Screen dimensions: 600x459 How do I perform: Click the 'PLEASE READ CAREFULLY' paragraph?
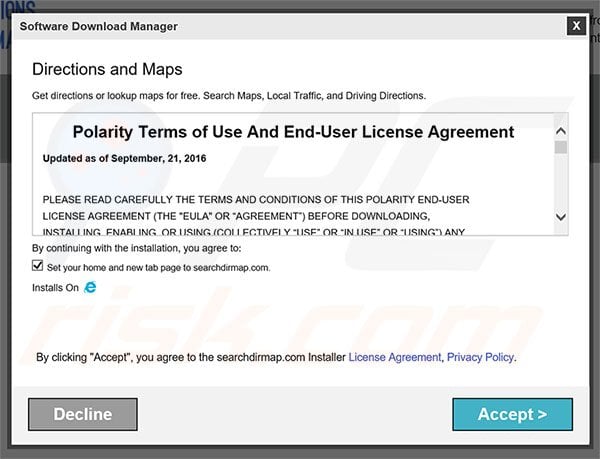coord(256,216)
